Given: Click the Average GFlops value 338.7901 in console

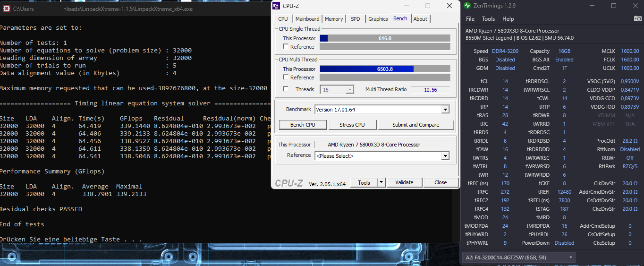Looking at the screenshot, I should (97, 194).
